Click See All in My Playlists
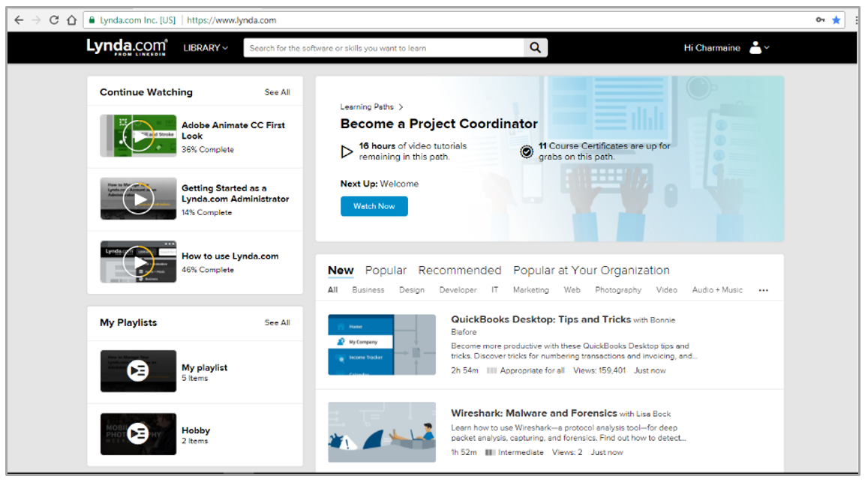868x482 pixels. coord(277,322)
